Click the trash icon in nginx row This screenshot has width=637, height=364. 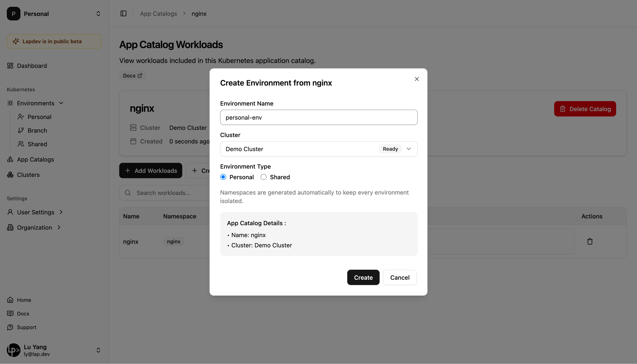[590, 242]
